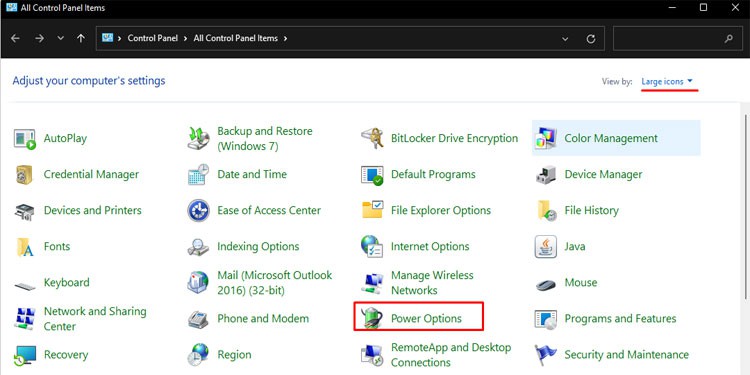Click the Keyboard icon
This screenshot has width=750, height=375.
coord(25,286)
